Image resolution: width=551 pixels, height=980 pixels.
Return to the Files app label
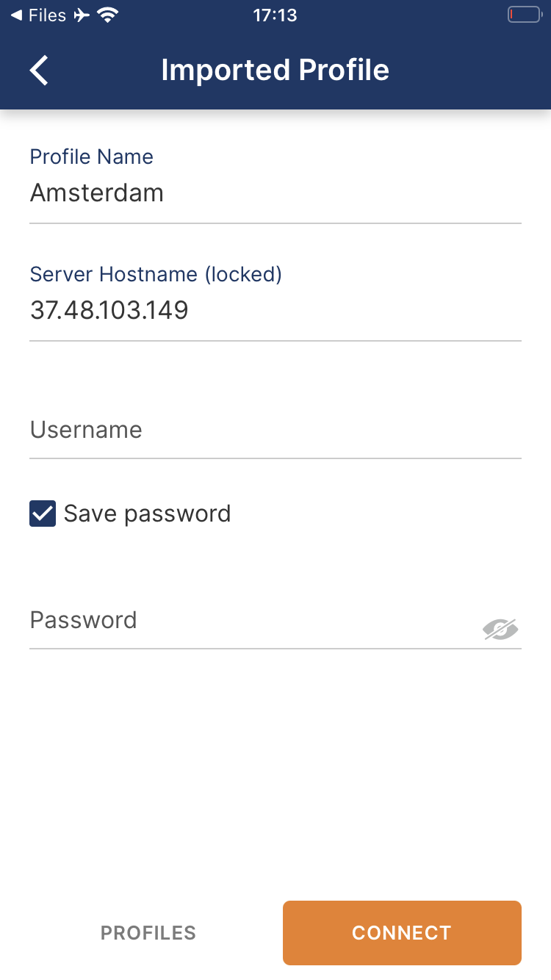47,15
